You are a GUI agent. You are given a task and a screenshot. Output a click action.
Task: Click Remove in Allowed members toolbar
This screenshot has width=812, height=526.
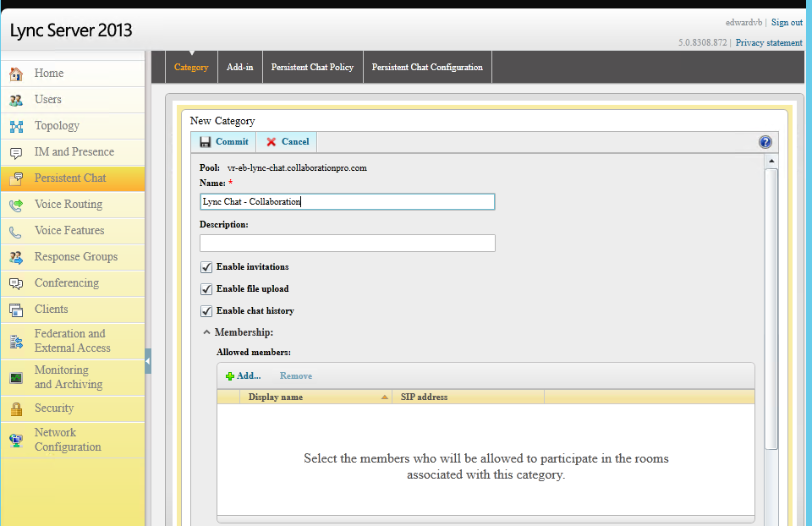click(296, 375)
